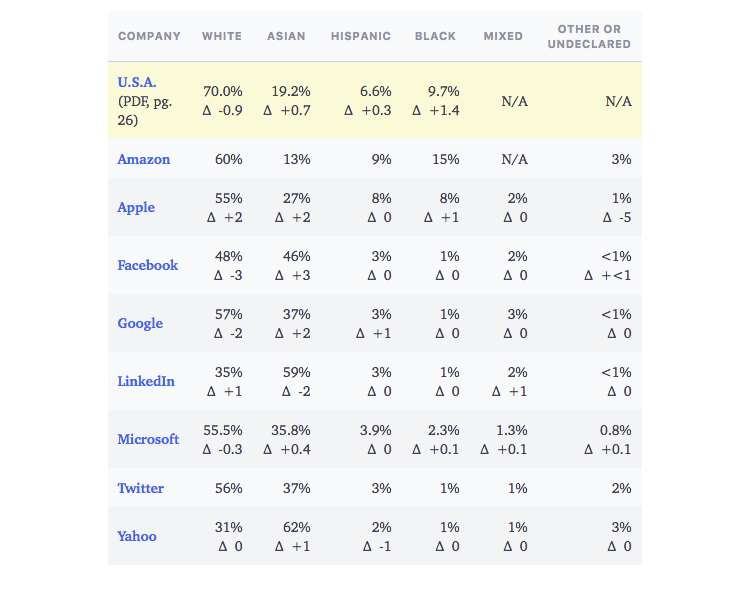This screenshot has width=750, height=589.
Task: Follow the Facebook link
Action: tap(148, 265)
